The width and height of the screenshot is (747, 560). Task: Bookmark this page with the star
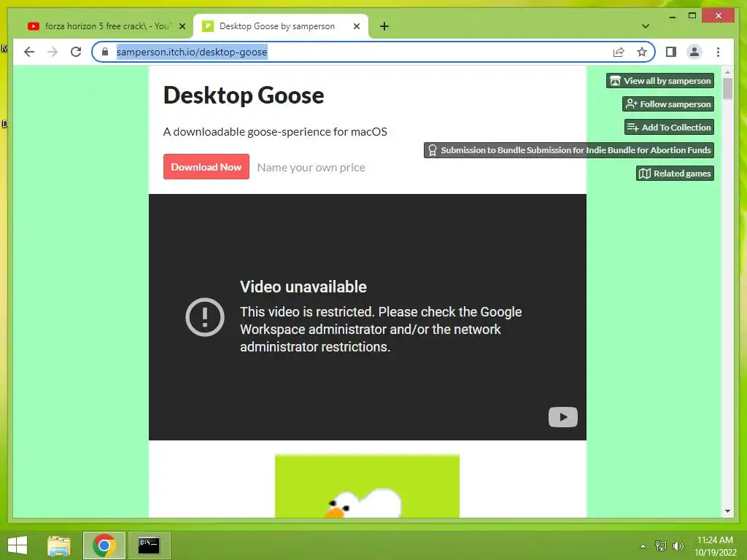coord(642,52)
